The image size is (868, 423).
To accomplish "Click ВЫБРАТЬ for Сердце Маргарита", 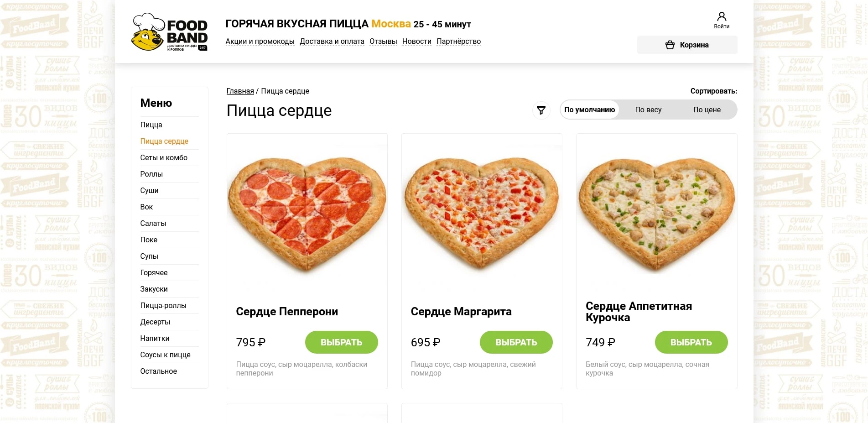I will [x=516, y=342].
